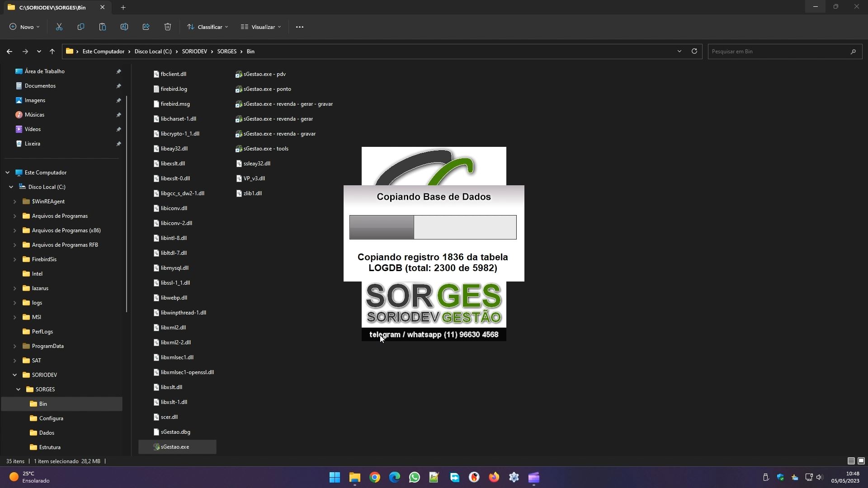Click Disco Local (C:) breadcrumb
The image size is (868, 488).
(153, 52)
